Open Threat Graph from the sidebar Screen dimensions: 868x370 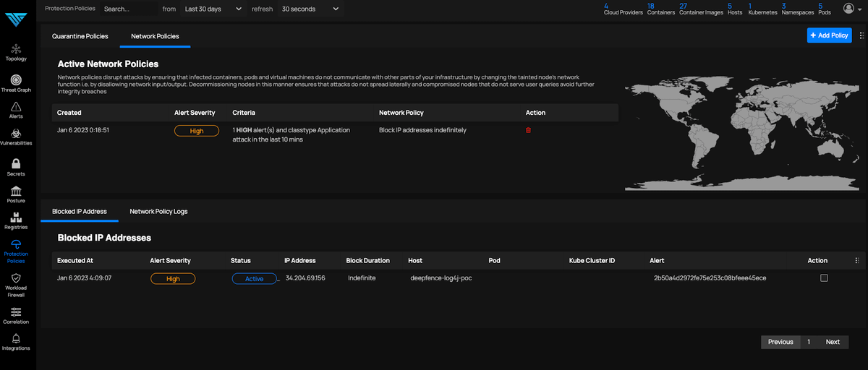(16, 82)
